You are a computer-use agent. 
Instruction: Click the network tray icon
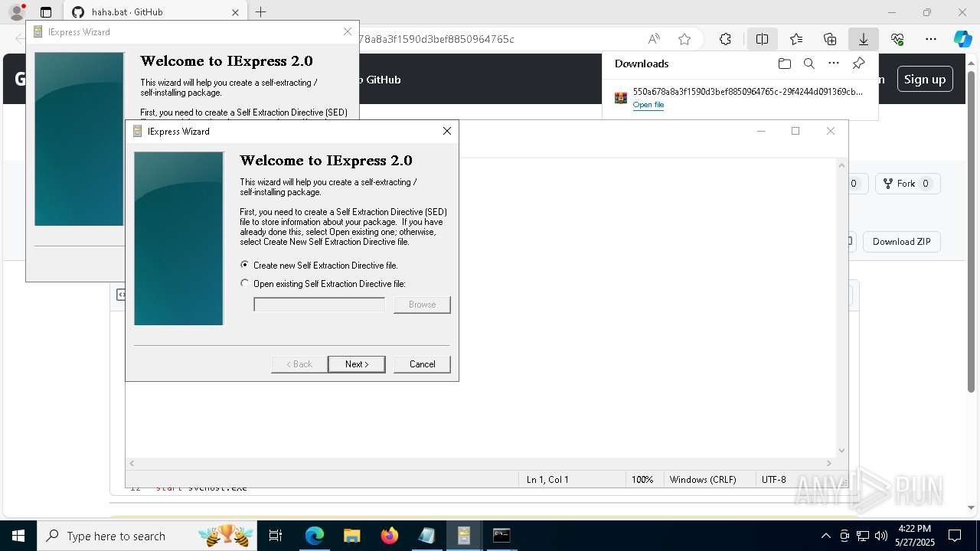click(863, 536)
